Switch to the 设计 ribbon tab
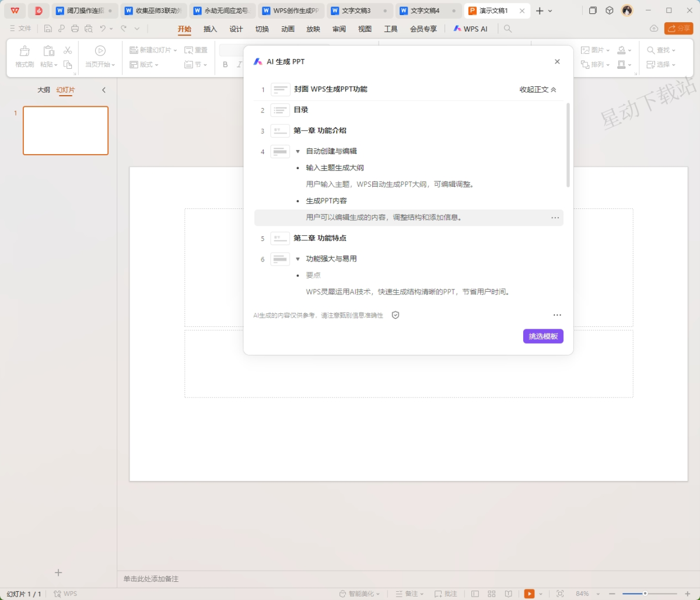Screen dimensions: 700x600 (236, 29)
